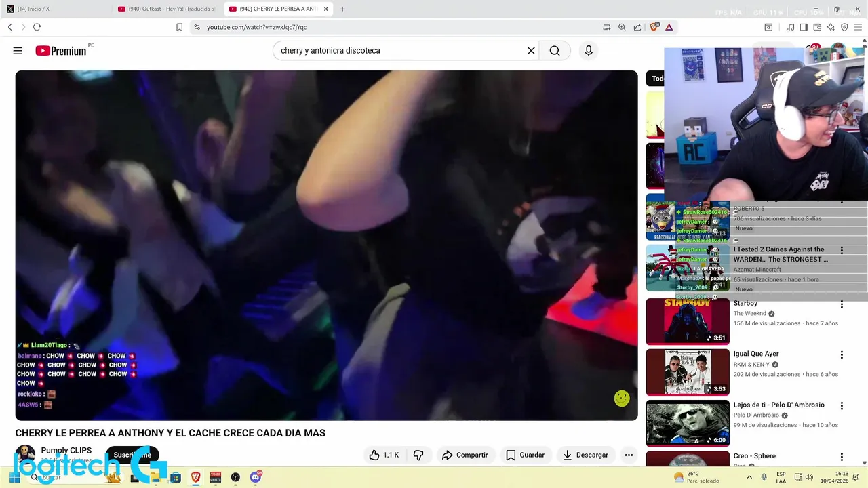Show hidden system tray icons chevron
The width and height of the screenshot is (868, 488).
(x=749, y=477)
